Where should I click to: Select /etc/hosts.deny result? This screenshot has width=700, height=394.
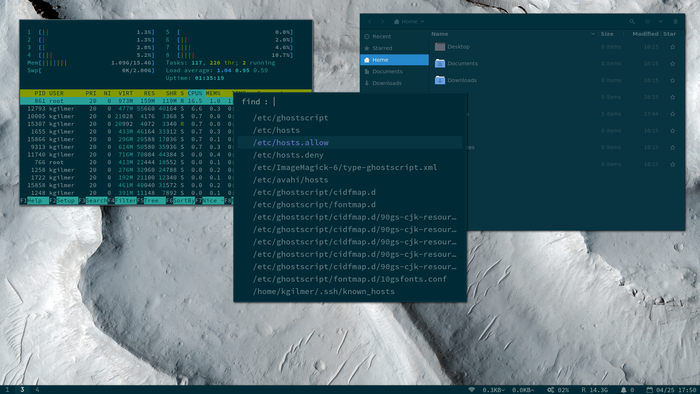(350, 155)
